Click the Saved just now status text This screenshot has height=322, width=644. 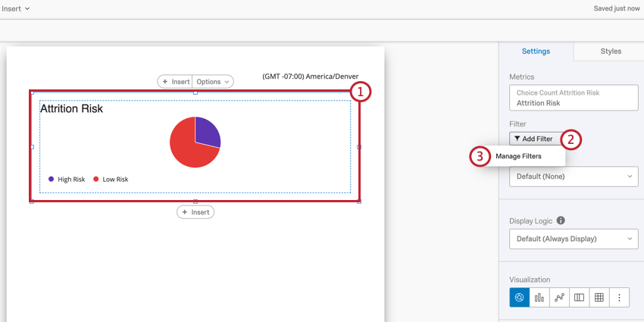pyautogui.click(x=617, y=8)
